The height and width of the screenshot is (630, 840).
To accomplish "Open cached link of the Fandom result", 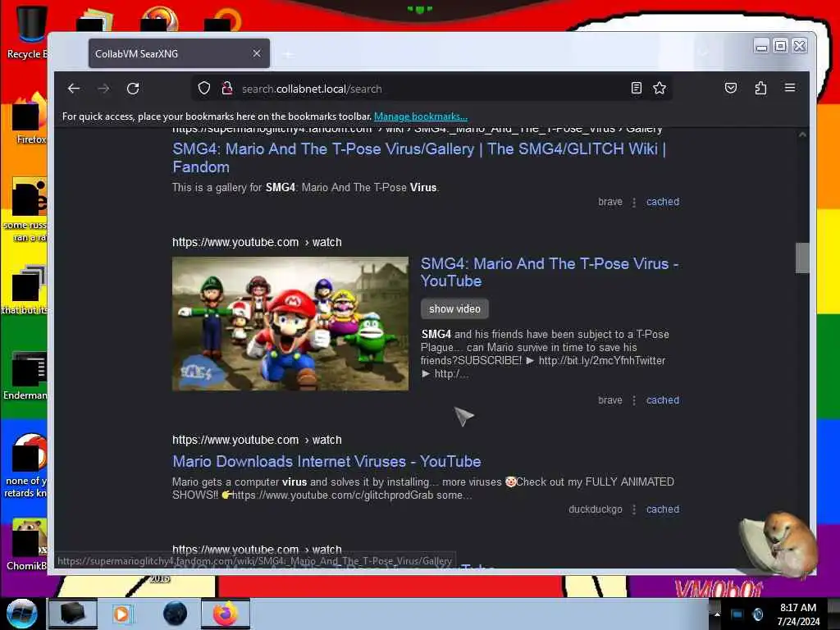I will tap(663, 202).
